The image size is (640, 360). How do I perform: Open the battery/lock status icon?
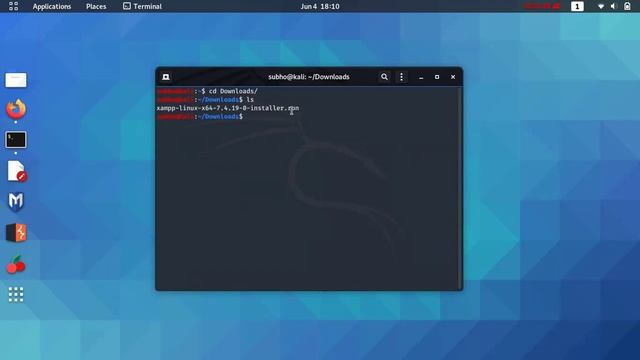(627, 7)
